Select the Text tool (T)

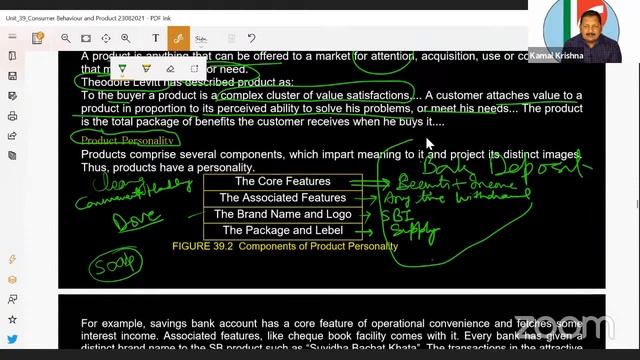tap(156, 38)
